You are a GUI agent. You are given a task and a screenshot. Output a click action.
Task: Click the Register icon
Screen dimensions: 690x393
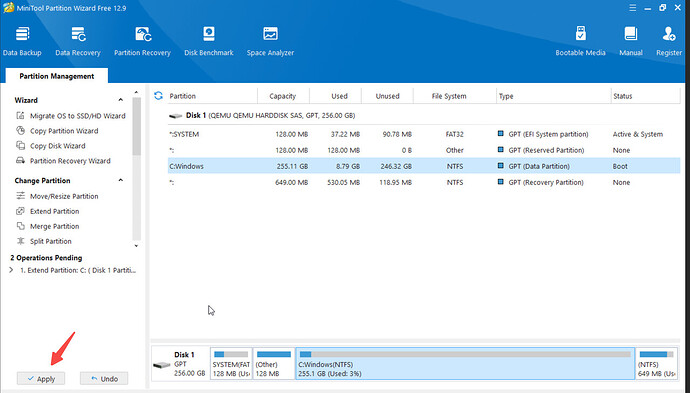point(669,41)
